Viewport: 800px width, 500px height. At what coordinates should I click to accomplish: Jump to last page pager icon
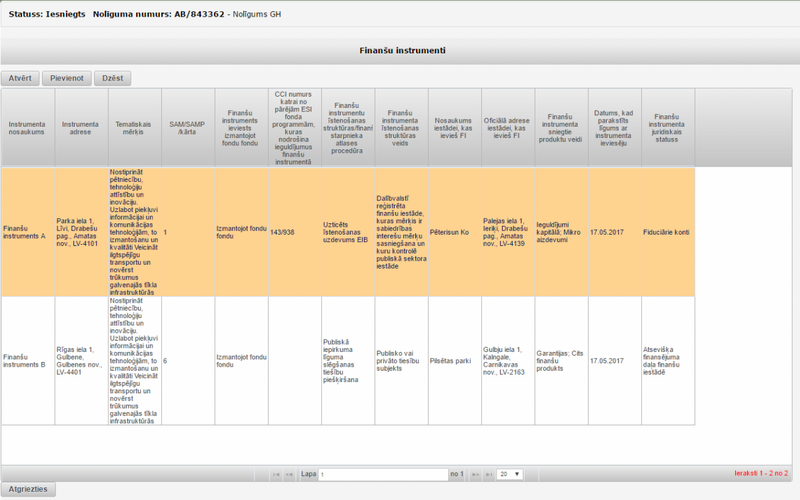pos(488,473)
